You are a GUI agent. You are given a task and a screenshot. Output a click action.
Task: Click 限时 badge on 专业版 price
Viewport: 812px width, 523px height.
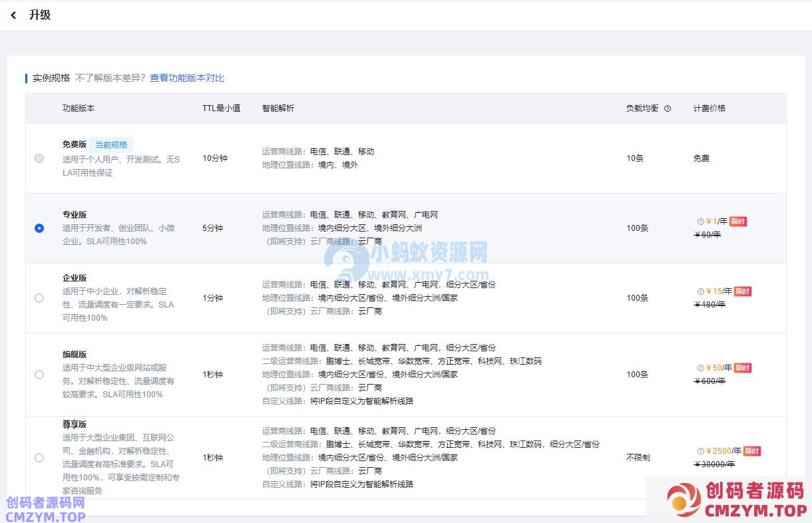point(738,222)
